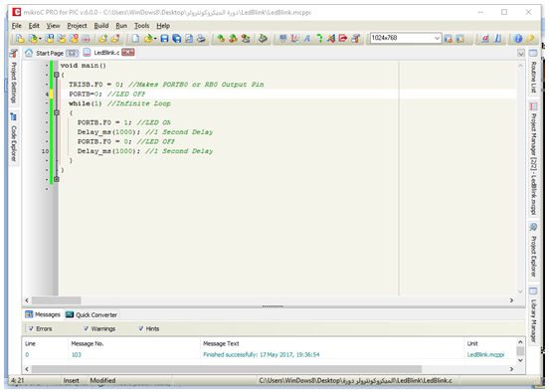Screen dimensions: 550x392
Task: Click the monitor icon in the tools toolbar
Action: [x=283, y=38]
